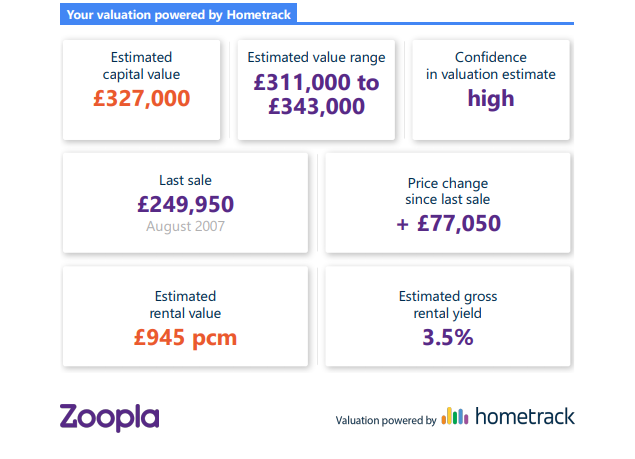This screenshot has height=459, width=635.
Task: Open the Estimated capital value card
Action: point(141,90)
